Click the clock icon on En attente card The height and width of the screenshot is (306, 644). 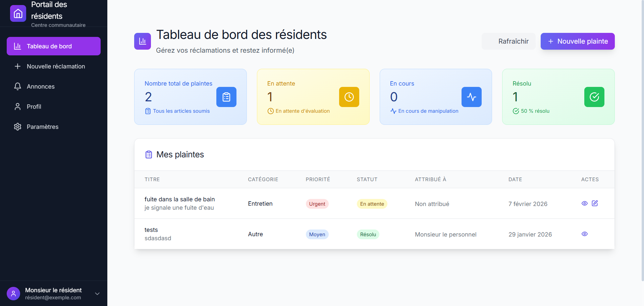(x=349, y=97)
